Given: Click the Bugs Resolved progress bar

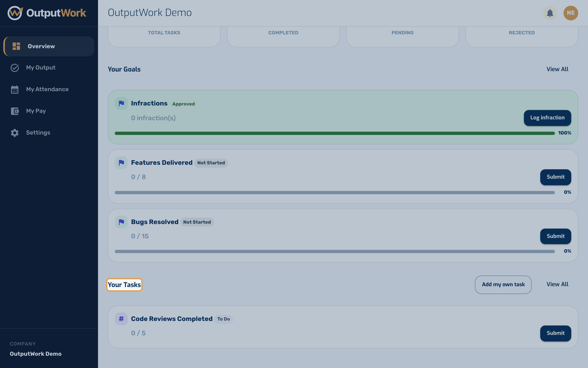Looking at the screenshot, I should pos(335,251).
